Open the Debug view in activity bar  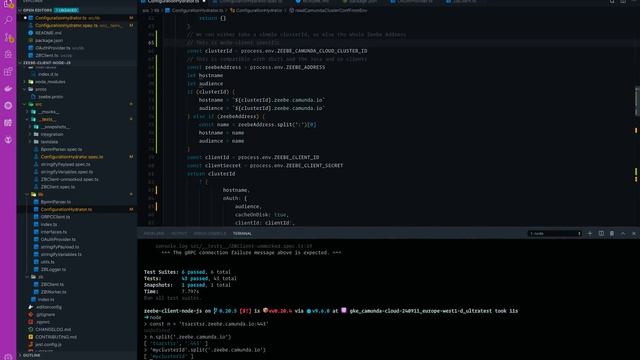8,54
